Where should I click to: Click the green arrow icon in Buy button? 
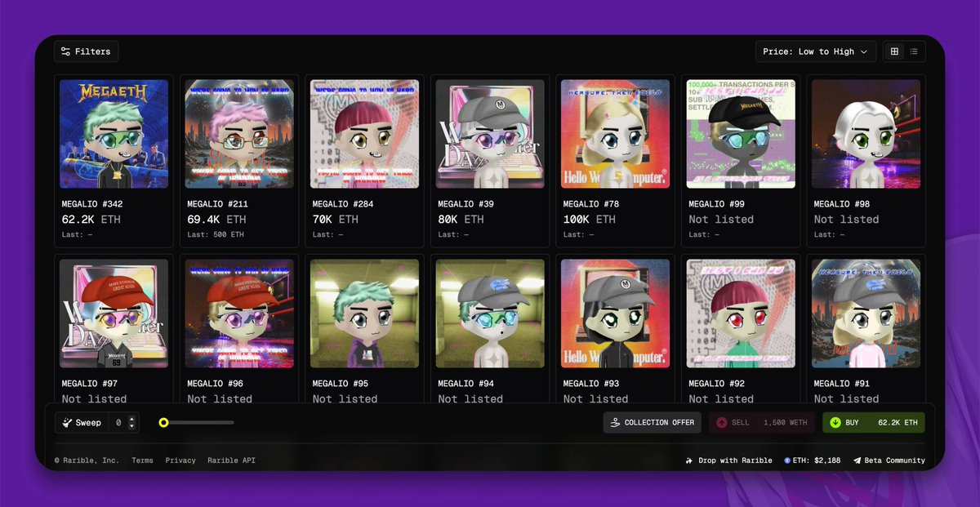pos(835,423)
